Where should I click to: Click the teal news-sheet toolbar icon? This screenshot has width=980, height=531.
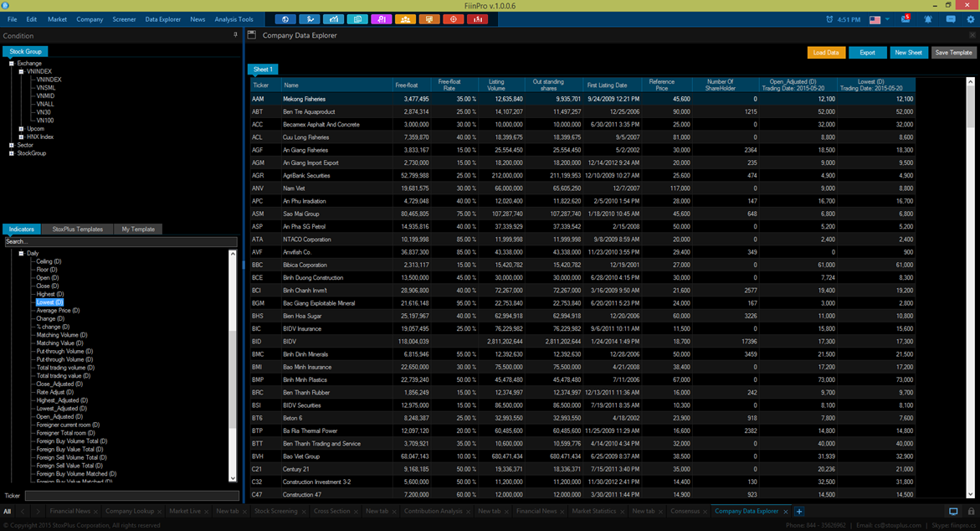pyautogui.click(x=357, y=19)
